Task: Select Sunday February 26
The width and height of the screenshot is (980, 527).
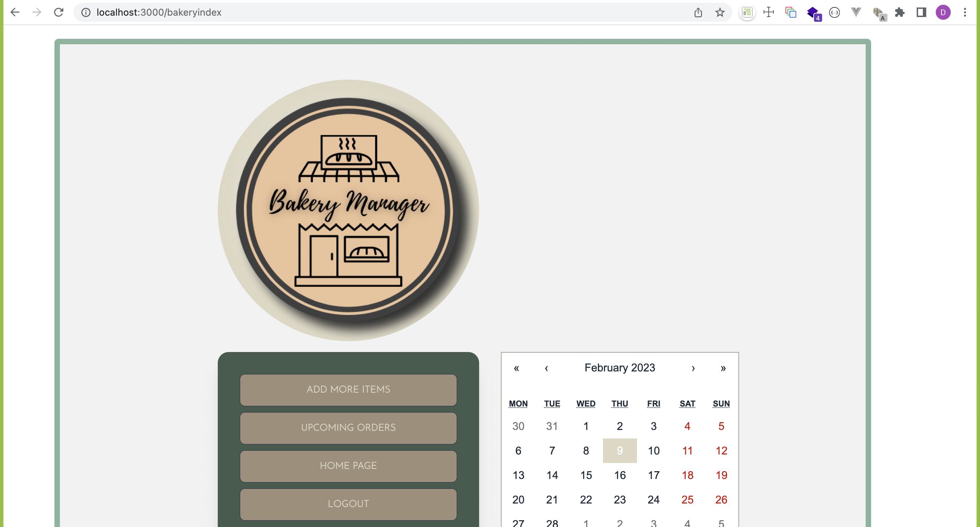Action: (721, 500)
